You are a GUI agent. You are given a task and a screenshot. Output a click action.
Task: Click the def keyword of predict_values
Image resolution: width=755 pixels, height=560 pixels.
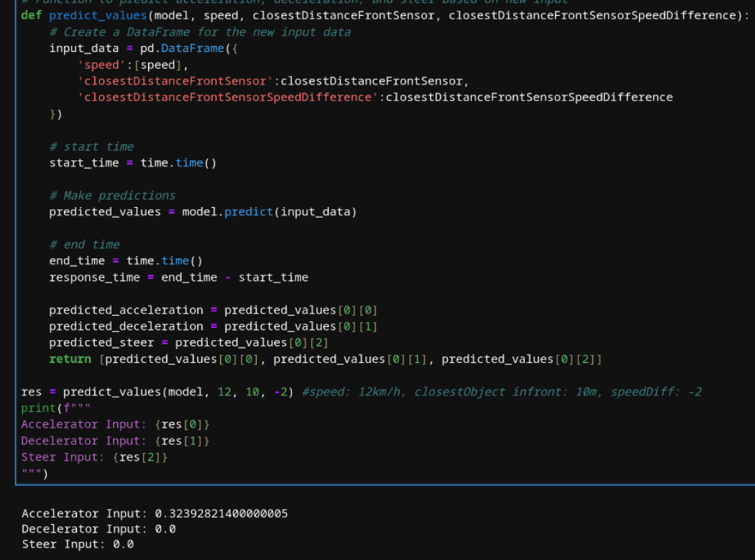31,15
